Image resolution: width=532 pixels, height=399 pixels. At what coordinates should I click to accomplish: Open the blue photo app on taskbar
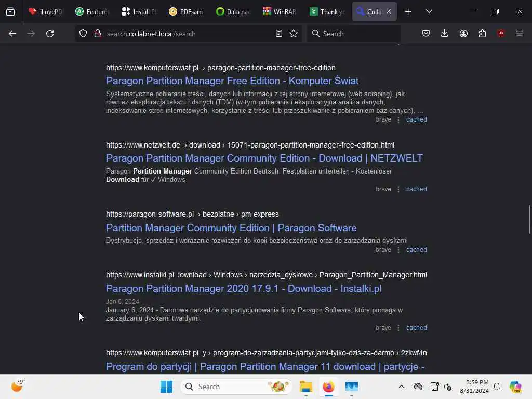[352, 387]
